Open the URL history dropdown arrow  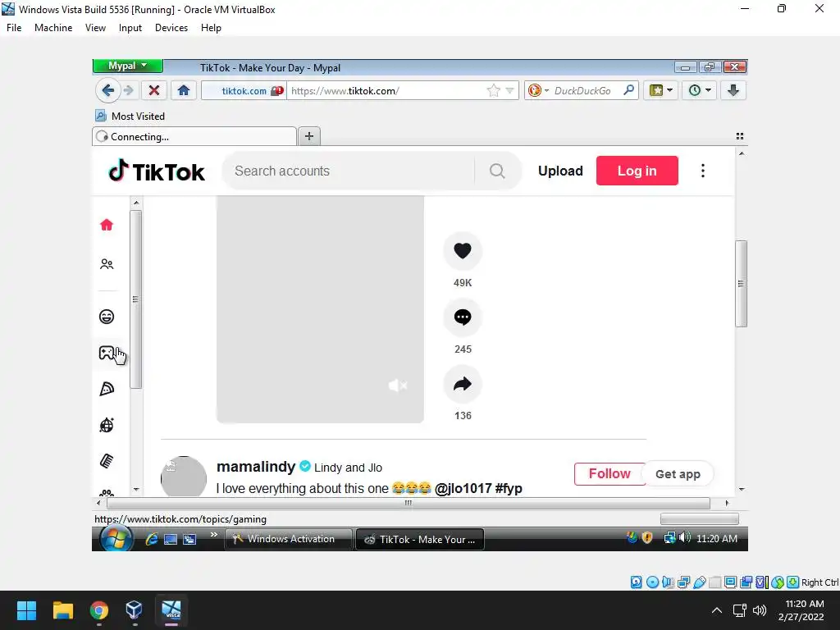coord(509,90)
